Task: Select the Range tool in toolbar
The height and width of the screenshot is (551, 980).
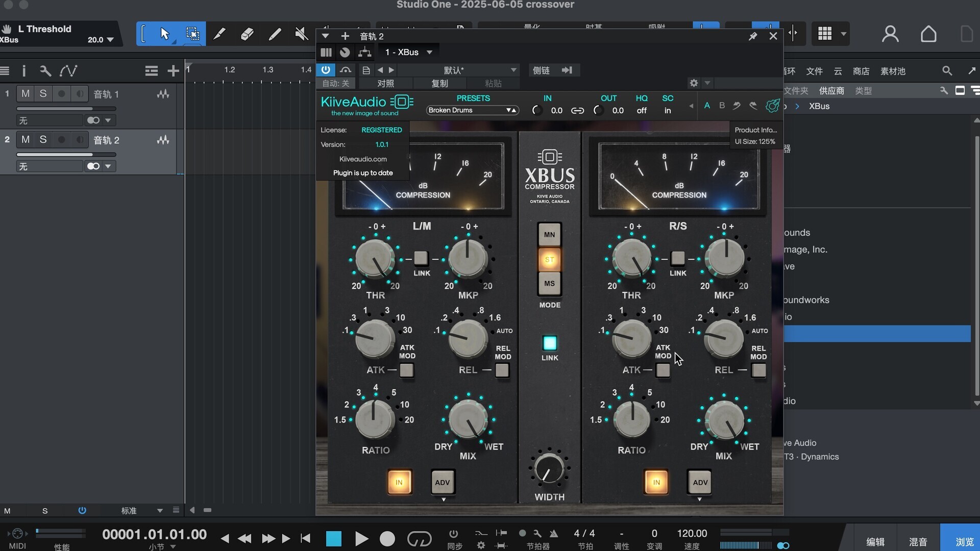Action: pyautogui.click(x=192, y=34)
